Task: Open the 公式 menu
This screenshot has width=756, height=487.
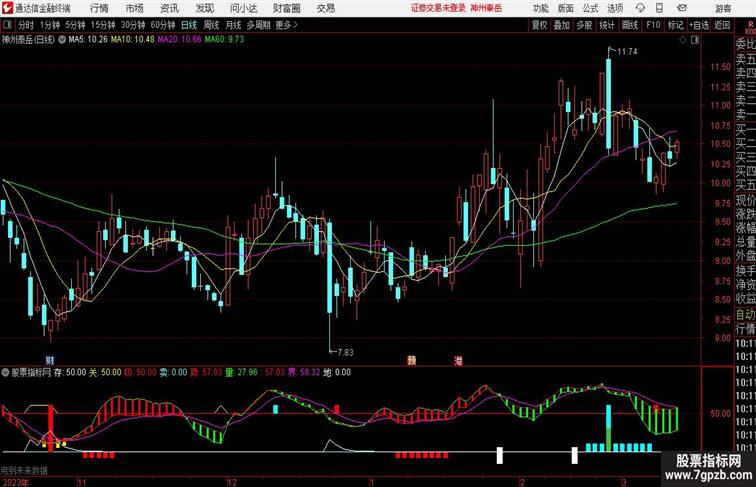Action: [590, 8]
